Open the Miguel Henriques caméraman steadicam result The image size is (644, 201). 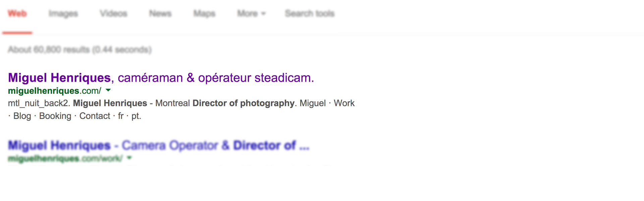click(161, 78)
